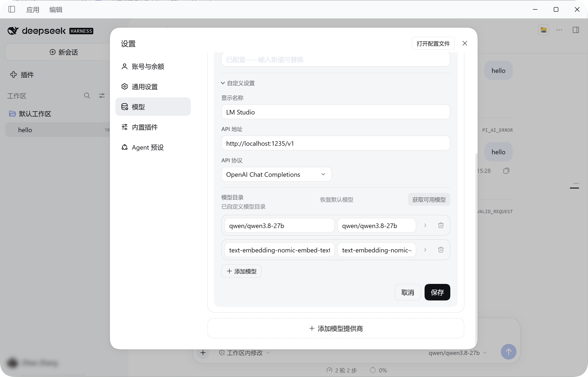The height and width of the screenshot is (377, 588).
Task: Click 获取可用模型 button
Action: 429,200
